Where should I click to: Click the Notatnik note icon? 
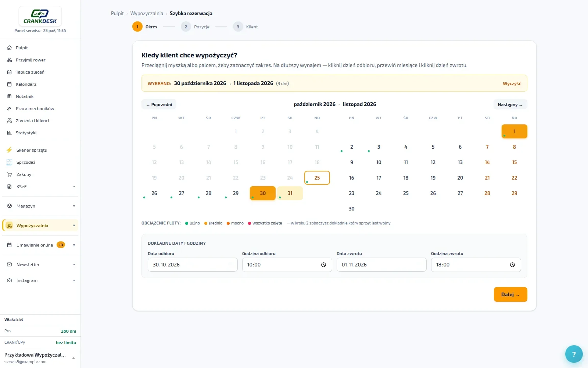(10, 96)
